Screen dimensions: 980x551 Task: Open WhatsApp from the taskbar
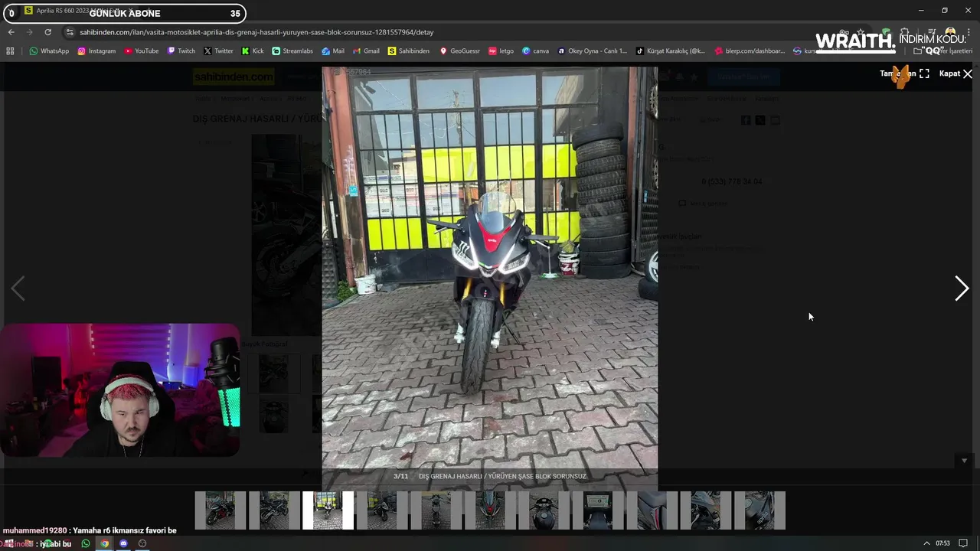tap(86, 543)
